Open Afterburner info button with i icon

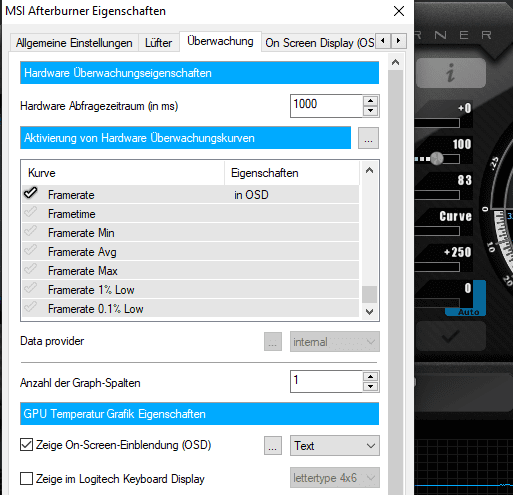click(x=451, y=73)
